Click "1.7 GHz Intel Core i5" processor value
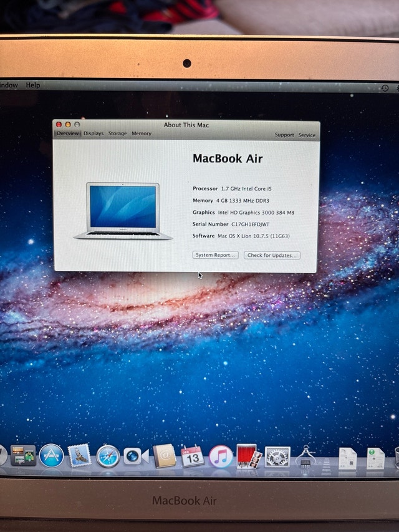 point(246,188)
